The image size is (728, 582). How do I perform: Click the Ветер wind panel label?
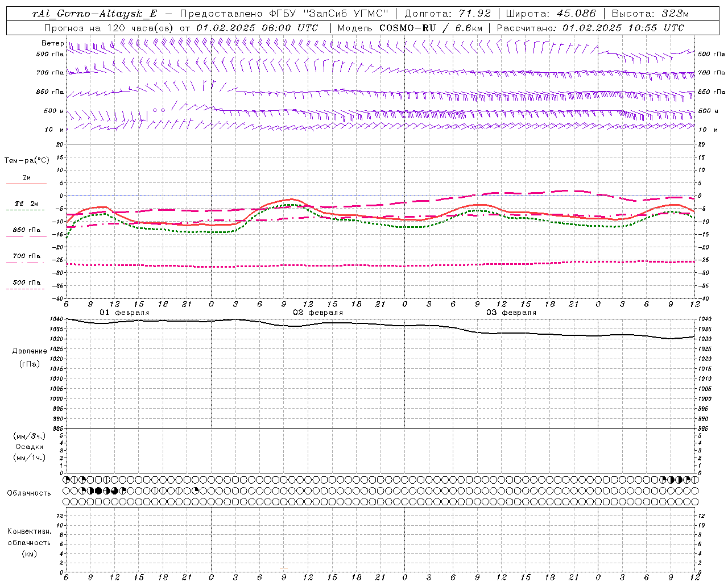click(x=53, y=43)
